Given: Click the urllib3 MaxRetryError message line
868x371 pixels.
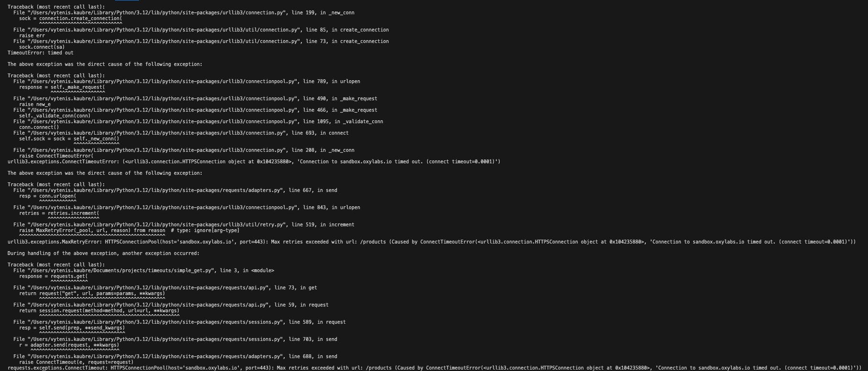Looking at the screenshot, I should (432, 242).
